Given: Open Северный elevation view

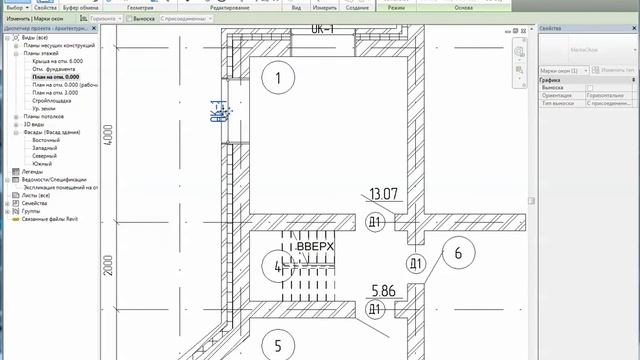Looking at the screenshot, I should [44, 156].
